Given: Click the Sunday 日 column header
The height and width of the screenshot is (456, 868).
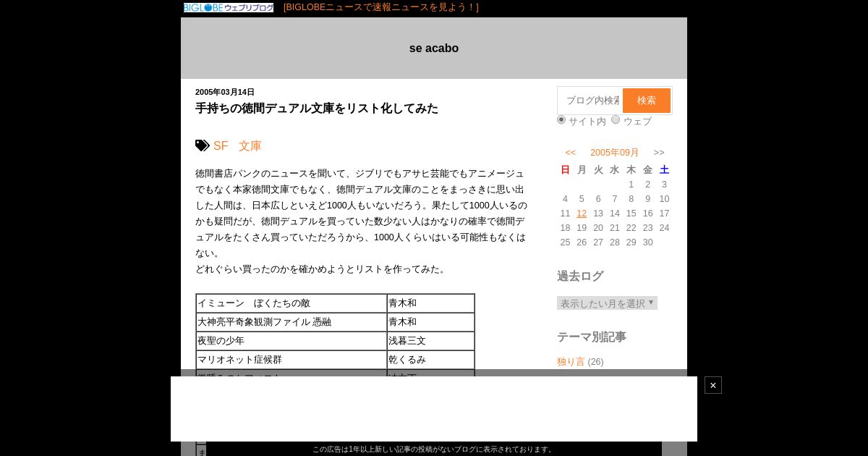Looking at the screenshot, I should coord(565,170).
